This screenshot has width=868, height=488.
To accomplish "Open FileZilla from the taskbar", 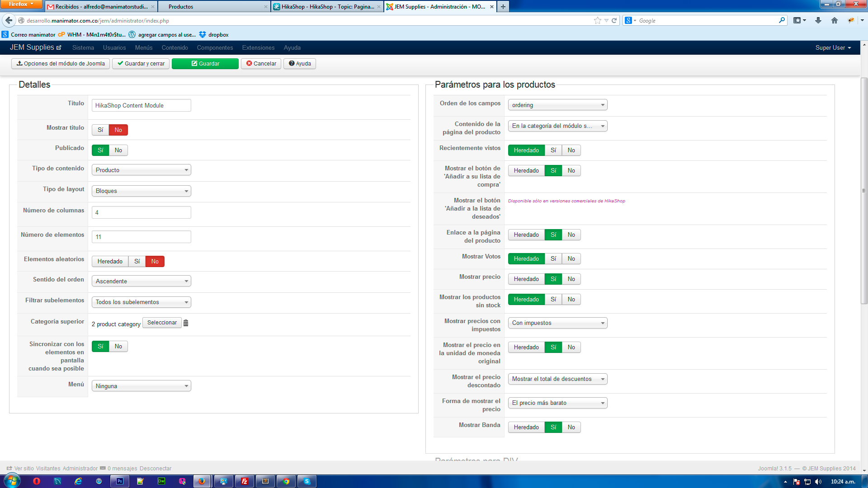I will click(245, 481).
